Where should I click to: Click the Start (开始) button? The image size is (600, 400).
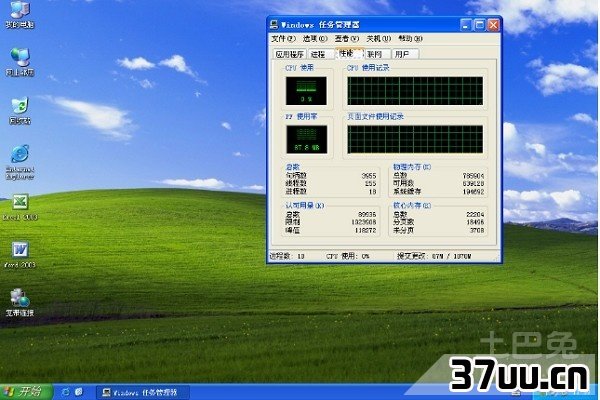(x=26, y=392)
